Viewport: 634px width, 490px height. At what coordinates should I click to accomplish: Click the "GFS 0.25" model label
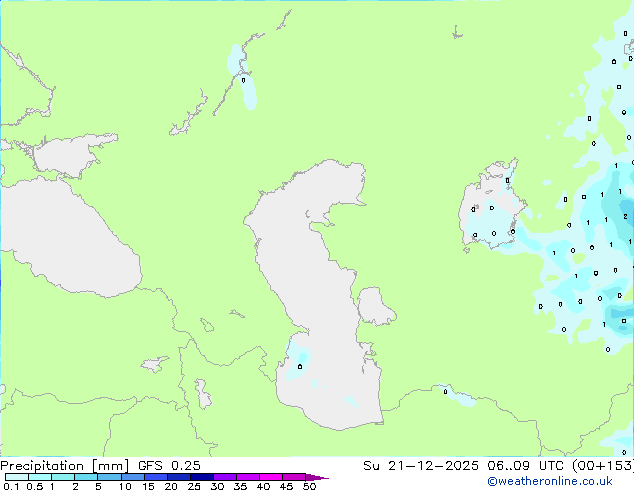169,466
